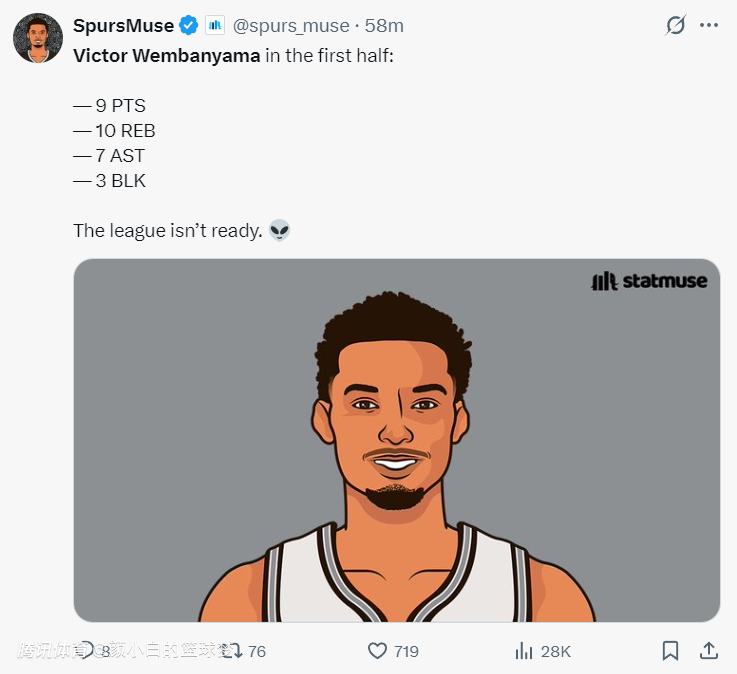The image size is (737, 674).
Task: Click the blue verified checkmark badge
Action: pos(189,25)
